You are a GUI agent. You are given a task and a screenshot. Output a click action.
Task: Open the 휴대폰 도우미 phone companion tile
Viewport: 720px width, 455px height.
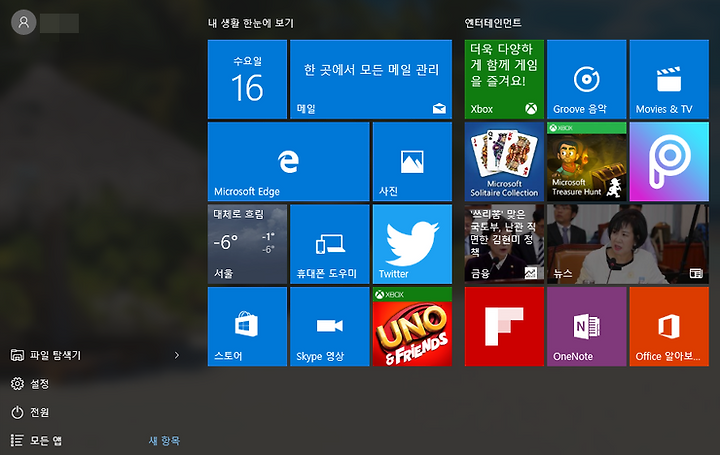[330, 244]
